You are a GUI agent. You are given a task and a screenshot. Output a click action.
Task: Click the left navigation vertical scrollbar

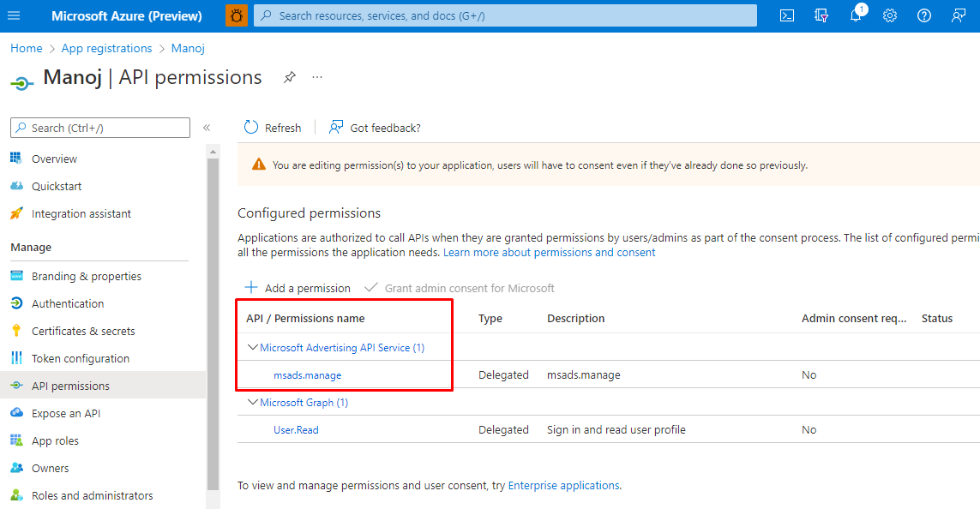coord(213,325)
